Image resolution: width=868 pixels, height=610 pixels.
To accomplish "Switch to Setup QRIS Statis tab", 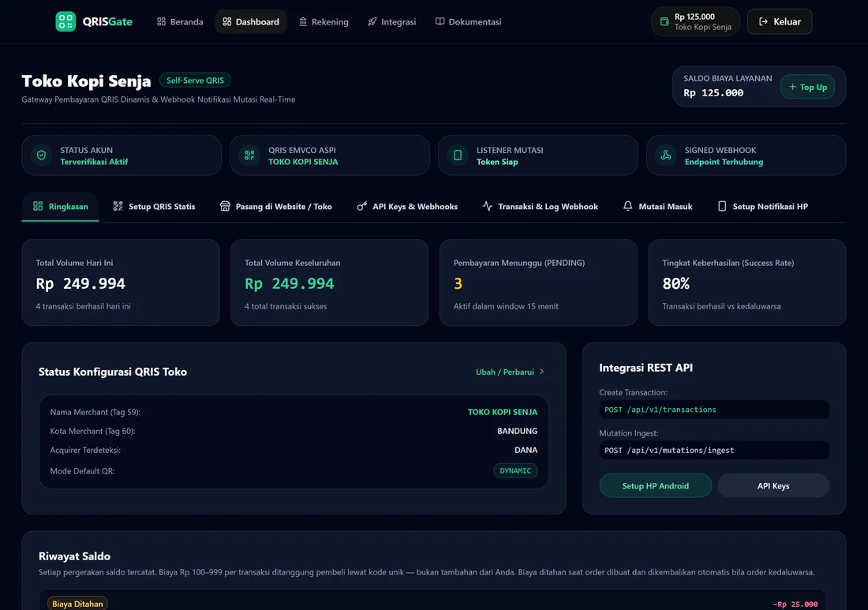I will point(154,207).
